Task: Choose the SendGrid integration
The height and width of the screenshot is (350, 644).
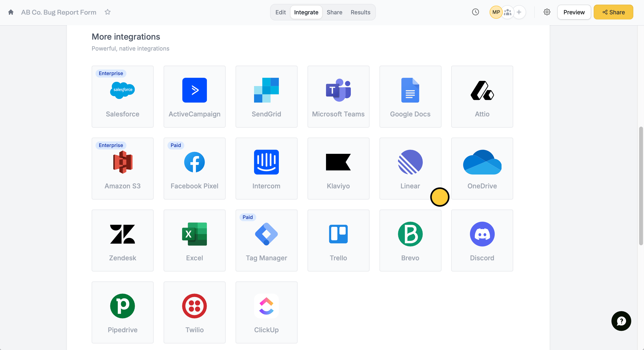Action: [266, 96]
